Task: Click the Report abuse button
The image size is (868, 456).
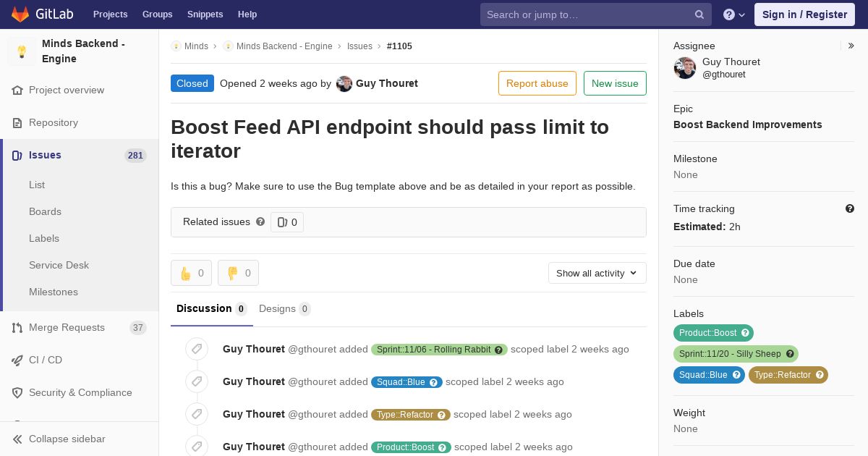Action: [x=537, y=83]
